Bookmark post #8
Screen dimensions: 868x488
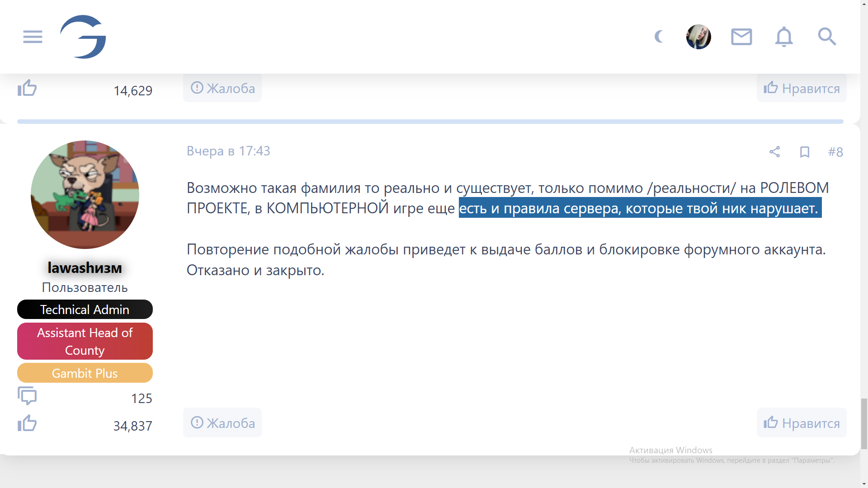tap(805, 152)
